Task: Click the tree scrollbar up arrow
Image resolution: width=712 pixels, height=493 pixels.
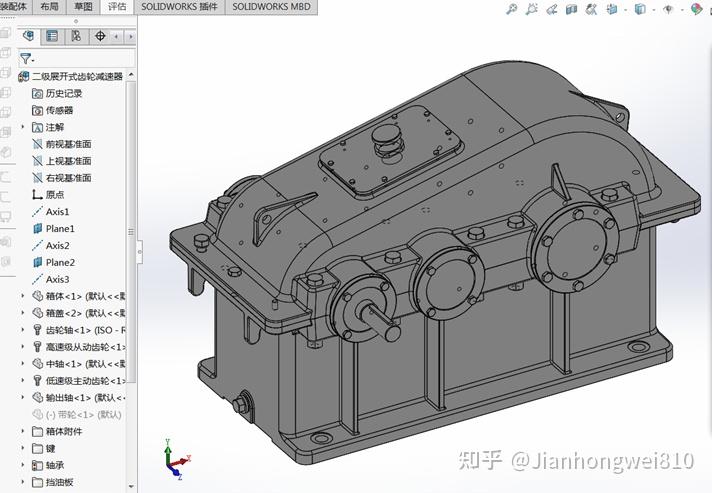Action: click(131, 74)
